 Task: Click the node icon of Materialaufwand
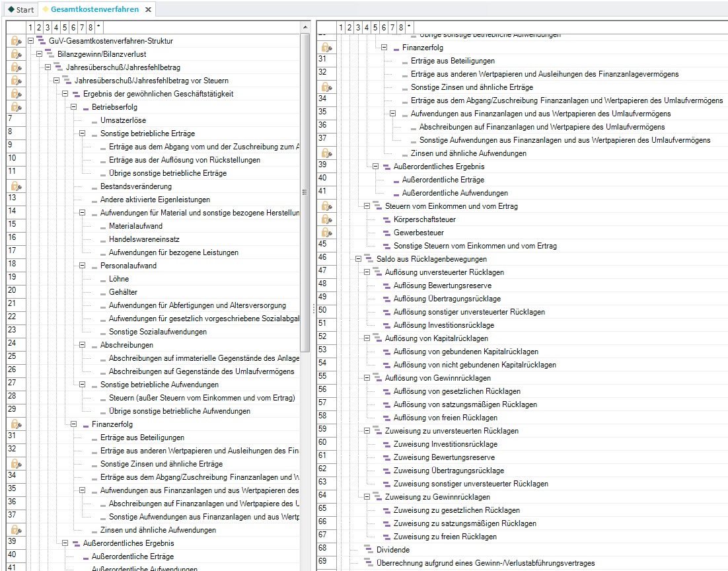tap(103, 227)
